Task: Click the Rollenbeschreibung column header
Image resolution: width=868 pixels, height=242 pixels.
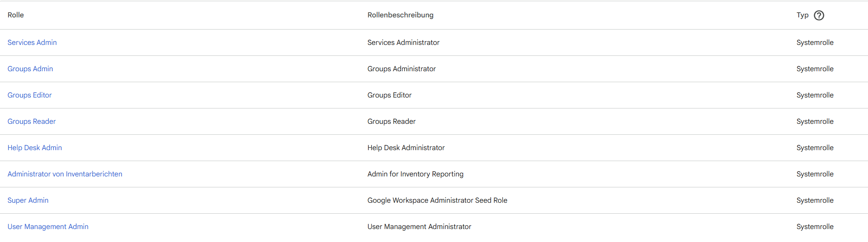Action: (x=400, y=15)
